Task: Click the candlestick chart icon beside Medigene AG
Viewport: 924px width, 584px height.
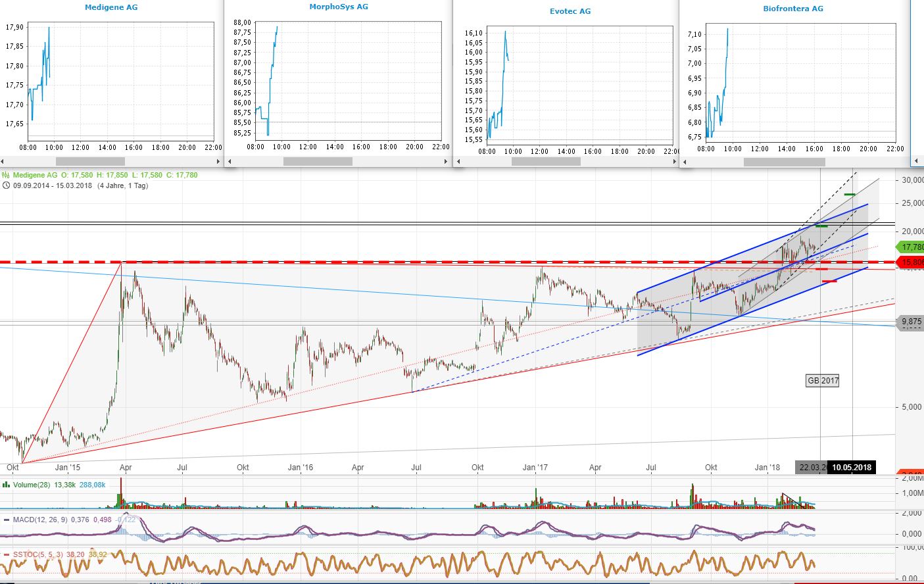Action: [x=5, y=175]
